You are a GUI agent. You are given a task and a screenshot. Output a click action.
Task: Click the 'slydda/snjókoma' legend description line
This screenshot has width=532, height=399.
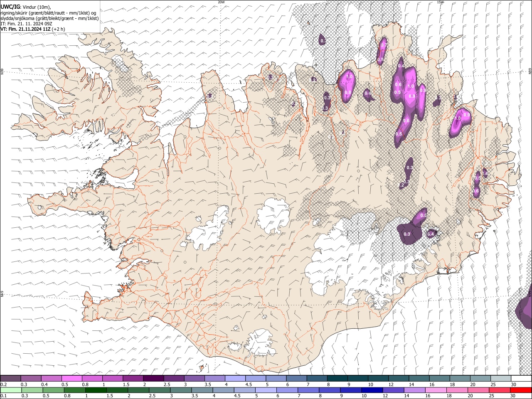click(x=49, y=18)
